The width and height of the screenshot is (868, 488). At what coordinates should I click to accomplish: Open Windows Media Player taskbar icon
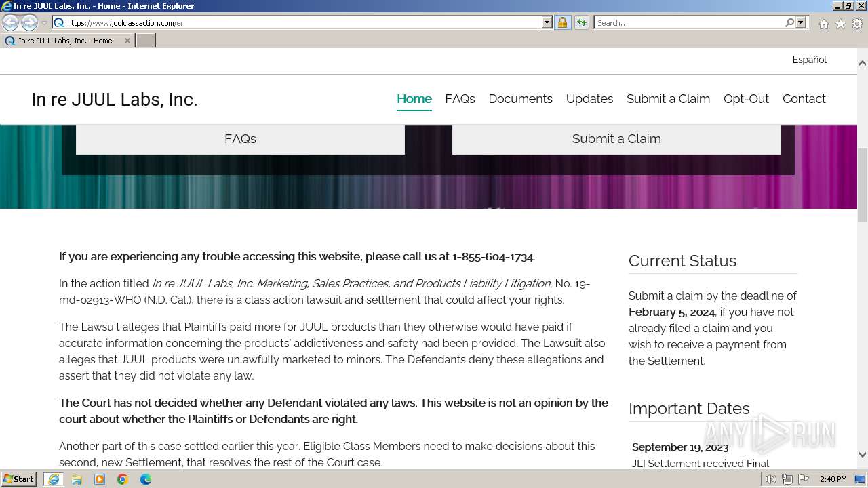coord(100,479)
